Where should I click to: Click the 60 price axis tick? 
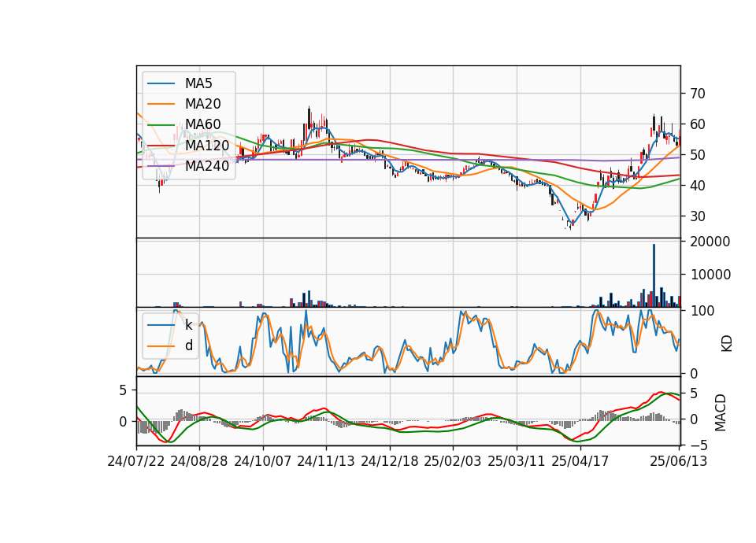click(x=698, y=124)
